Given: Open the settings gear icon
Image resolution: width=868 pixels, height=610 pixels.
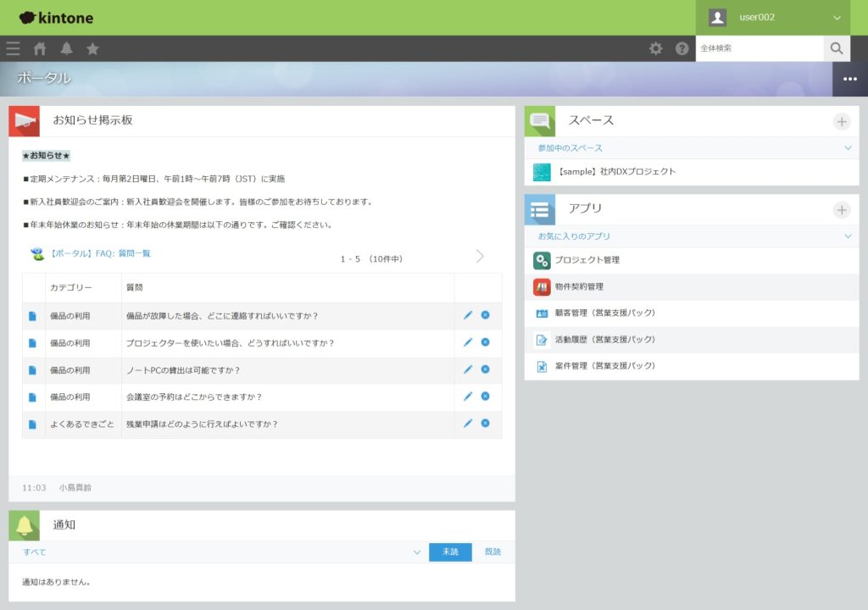Looking at the screenshot, I should tap(655, 49).
